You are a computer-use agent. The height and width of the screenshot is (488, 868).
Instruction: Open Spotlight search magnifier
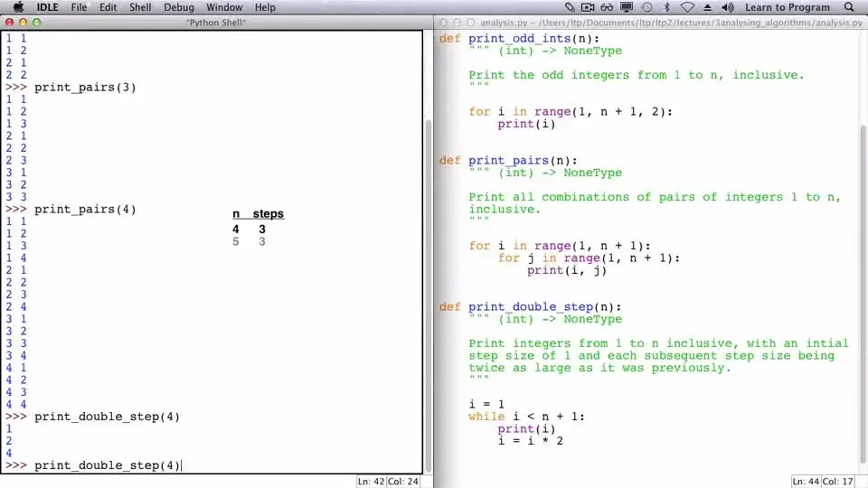[849, 7]
